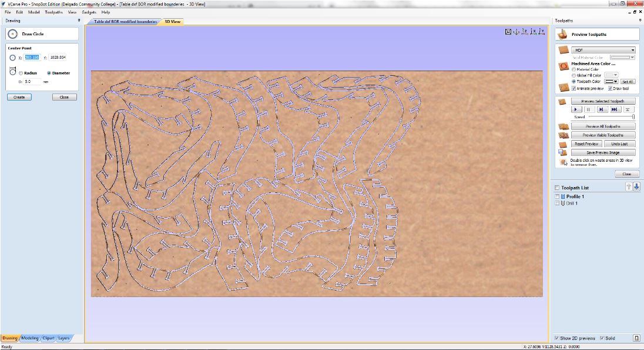The width and height of the screenshot is (644, 350).
Task: Click the material block icon beside MDF
Action: point(563,50)
